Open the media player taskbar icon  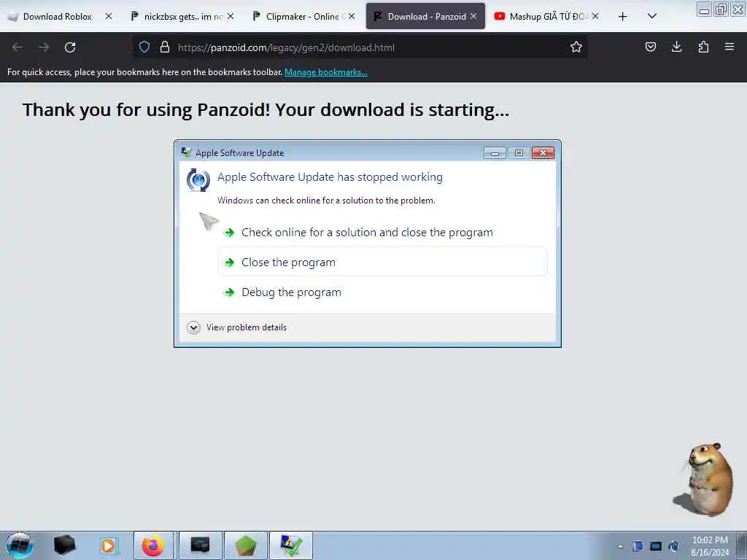point(108,546)
